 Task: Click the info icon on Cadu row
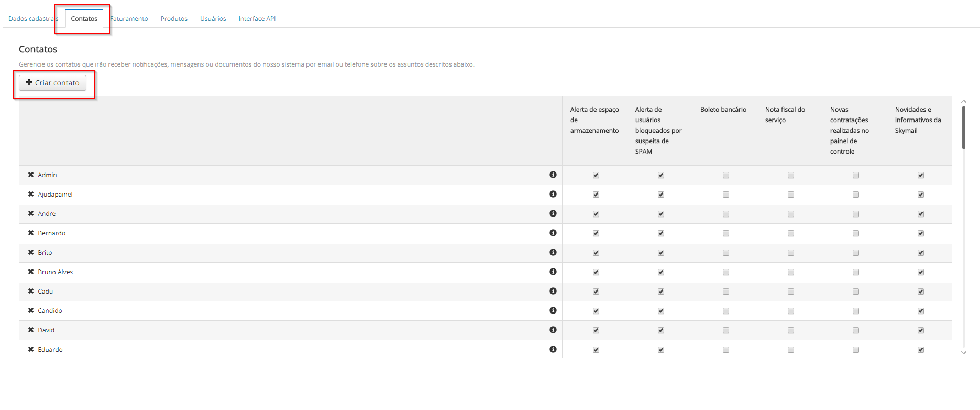tap(553, 291)
